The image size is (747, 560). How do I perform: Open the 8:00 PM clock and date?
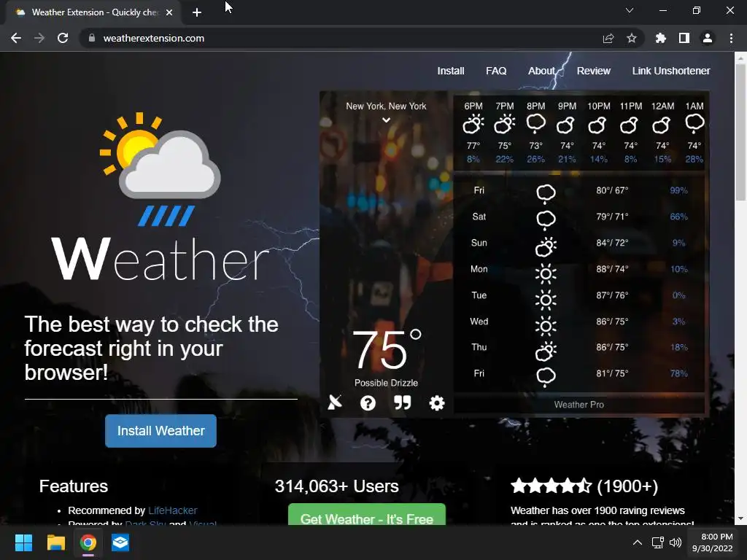point(712,542)
